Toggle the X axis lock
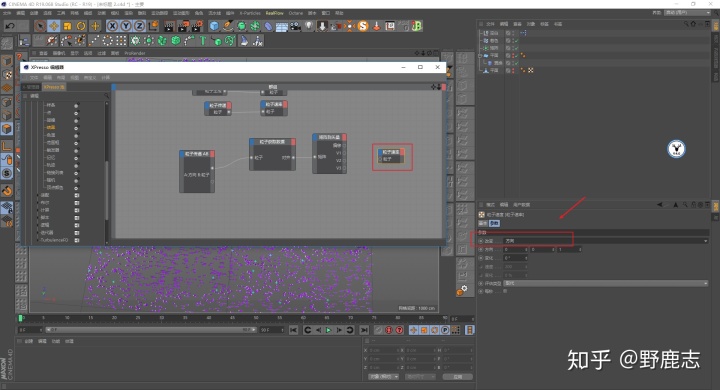Screen dimensions: 720x390 [112, 26]
